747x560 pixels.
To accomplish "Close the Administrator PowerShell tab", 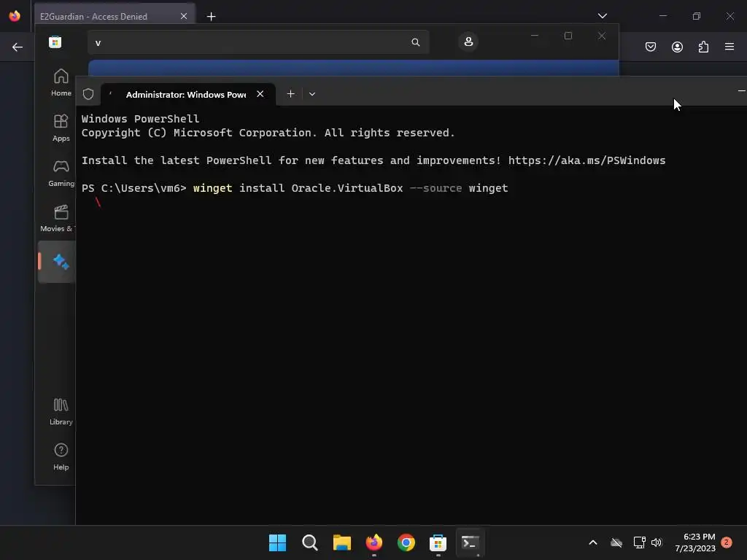I will pos(260,94).
